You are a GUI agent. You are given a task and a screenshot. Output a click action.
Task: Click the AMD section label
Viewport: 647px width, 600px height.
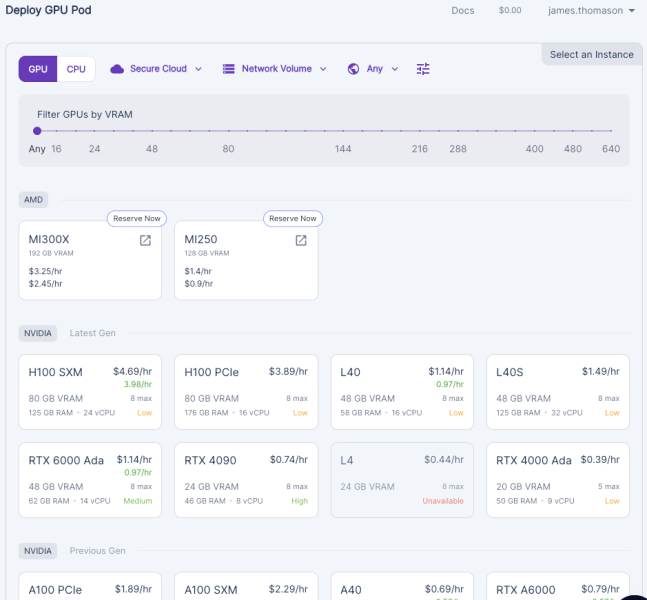(x=33, y=200)
